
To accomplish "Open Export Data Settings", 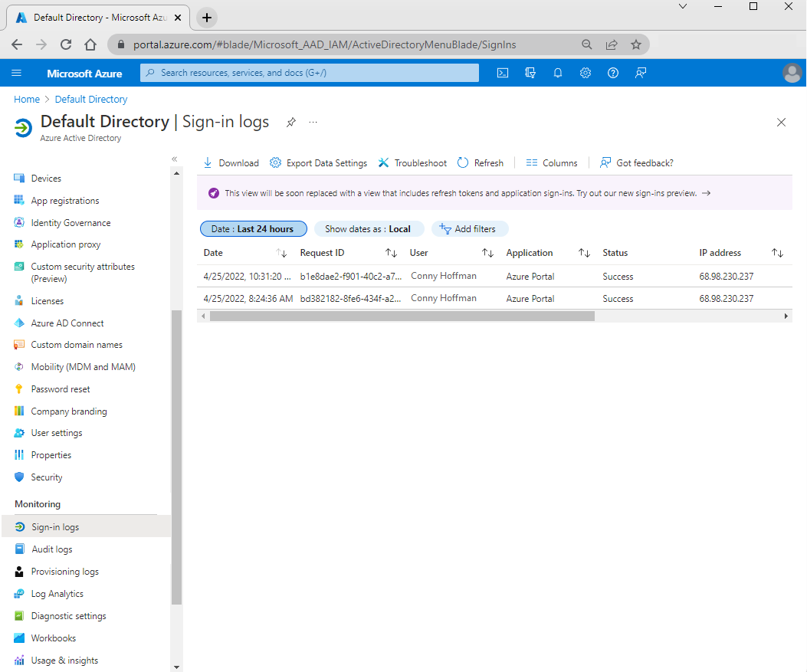I will point(318,163).
